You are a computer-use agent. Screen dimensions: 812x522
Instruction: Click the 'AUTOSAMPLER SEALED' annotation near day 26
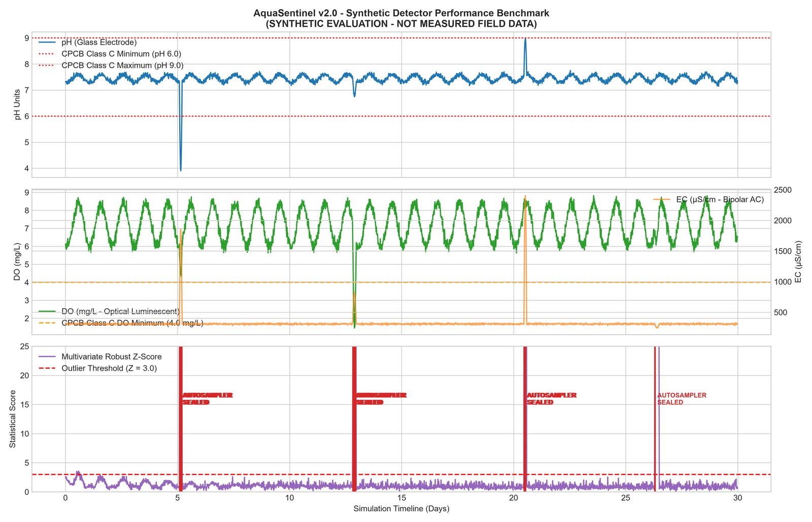682,399
